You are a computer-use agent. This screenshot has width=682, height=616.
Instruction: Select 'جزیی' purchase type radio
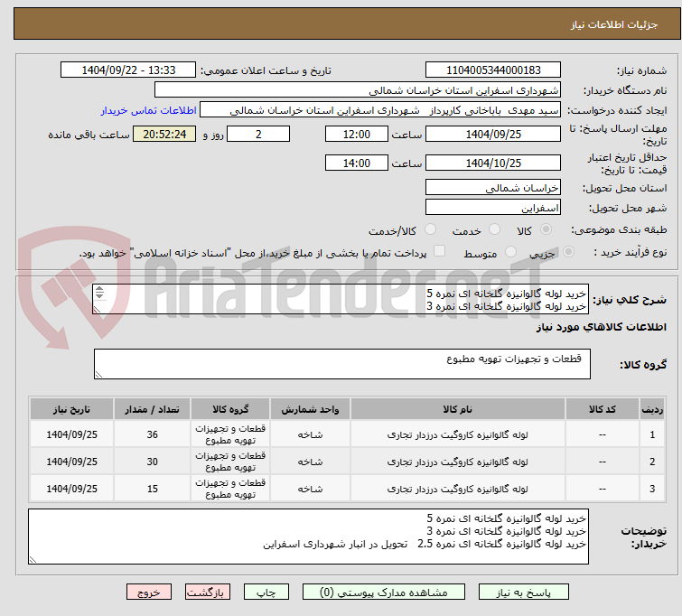pyautogui.click(x=567, y=253)
